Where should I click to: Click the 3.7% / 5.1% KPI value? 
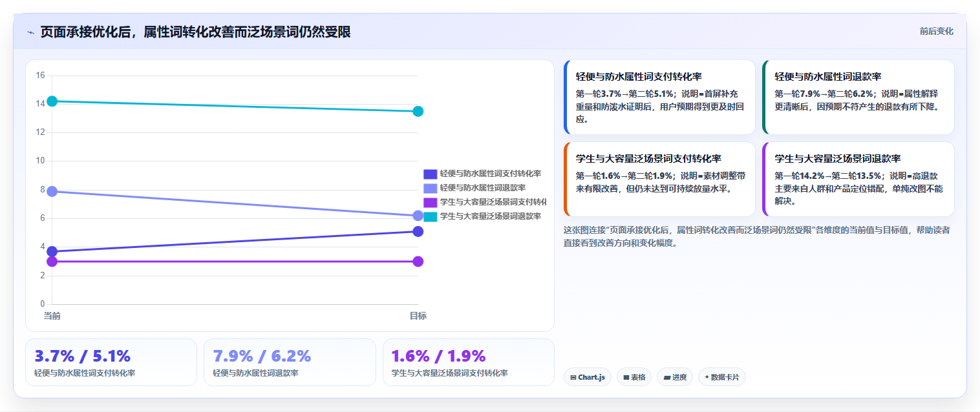(83, 356)
